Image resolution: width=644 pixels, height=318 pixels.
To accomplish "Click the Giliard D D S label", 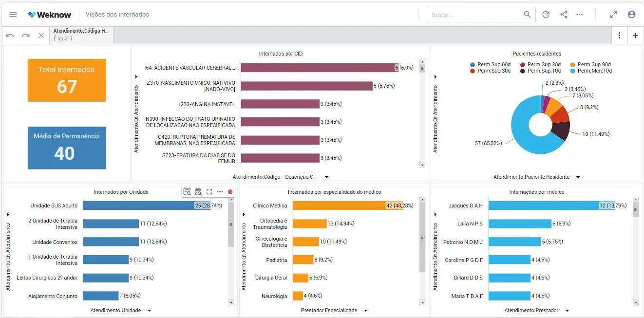I will click(x=468, y=278).
